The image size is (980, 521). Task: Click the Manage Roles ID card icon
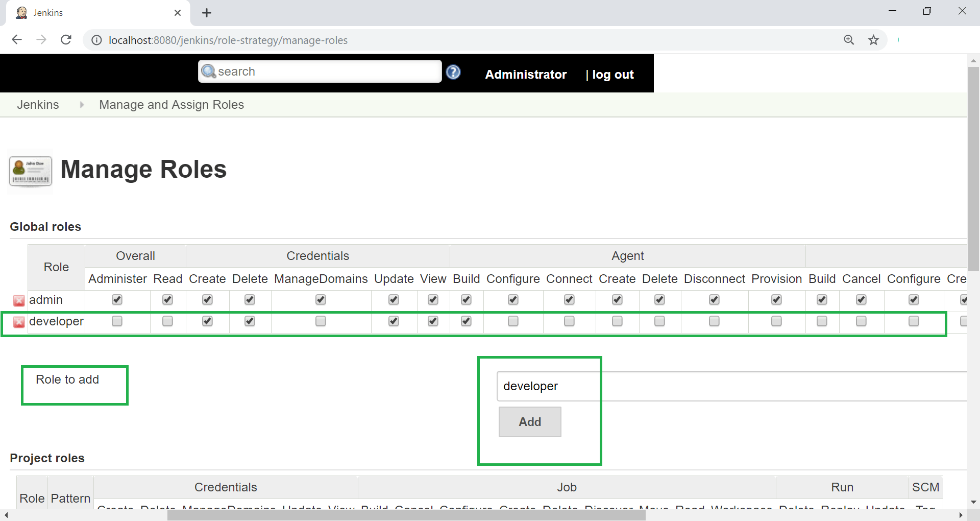(31, 172)
